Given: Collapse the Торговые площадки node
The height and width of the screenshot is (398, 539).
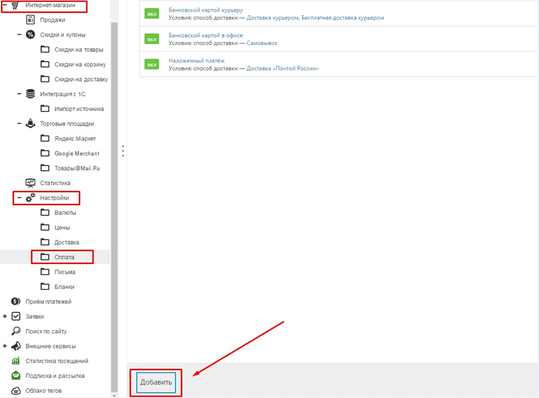Looking at the screenshot, I should (19, 123).
